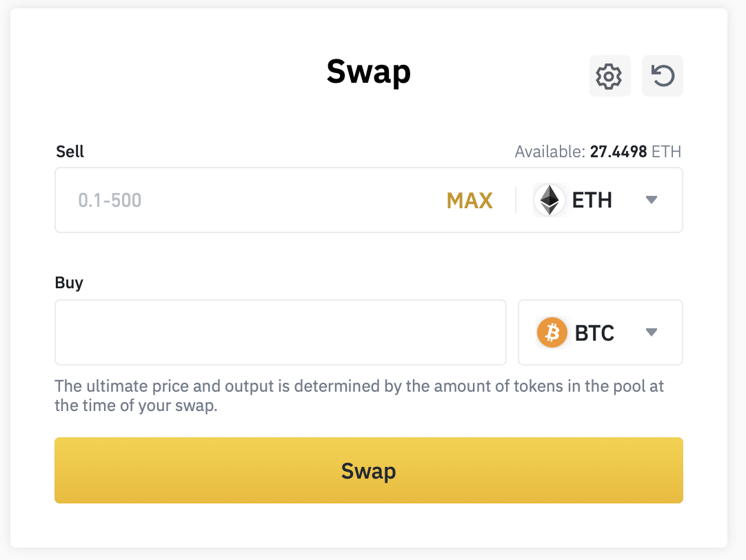The image size is (746, 560).
Task: Click the Sell field label
Action: click(70, 152)
